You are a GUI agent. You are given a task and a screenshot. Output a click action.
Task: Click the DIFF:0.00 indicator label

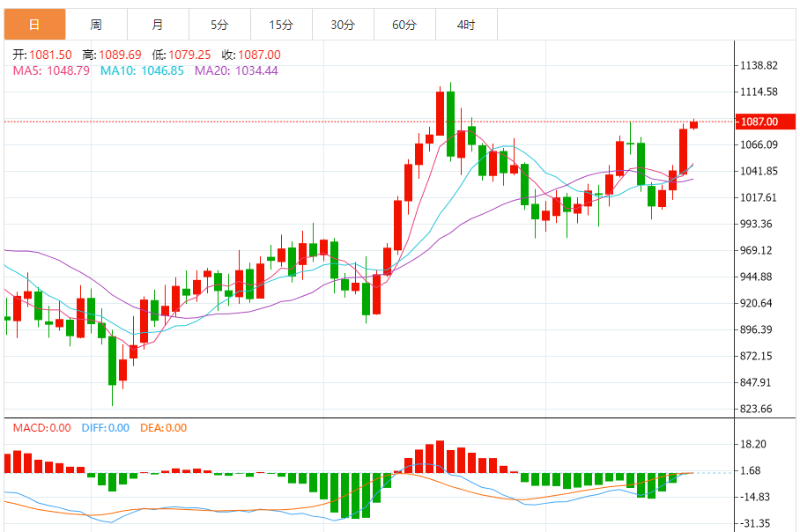pyautogui.click(x=106, y=428)
